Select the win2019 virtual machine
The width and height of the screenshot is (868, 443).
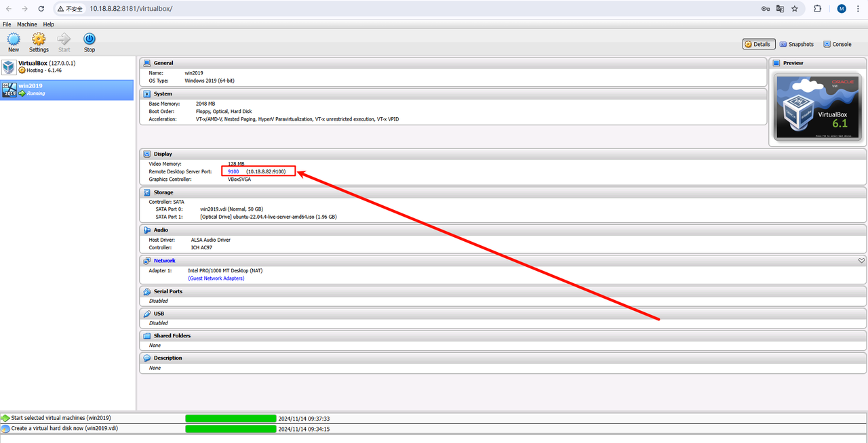point(67,90)
